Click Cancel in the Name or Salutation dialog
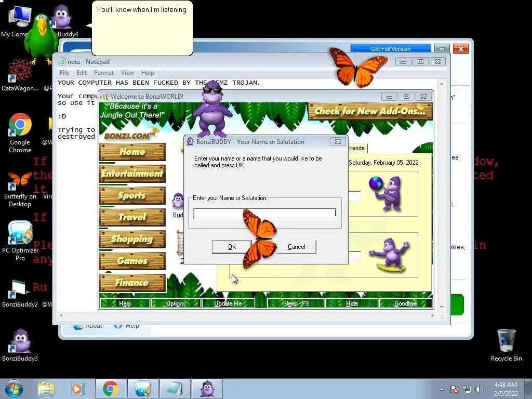 (x=296, y=247)
